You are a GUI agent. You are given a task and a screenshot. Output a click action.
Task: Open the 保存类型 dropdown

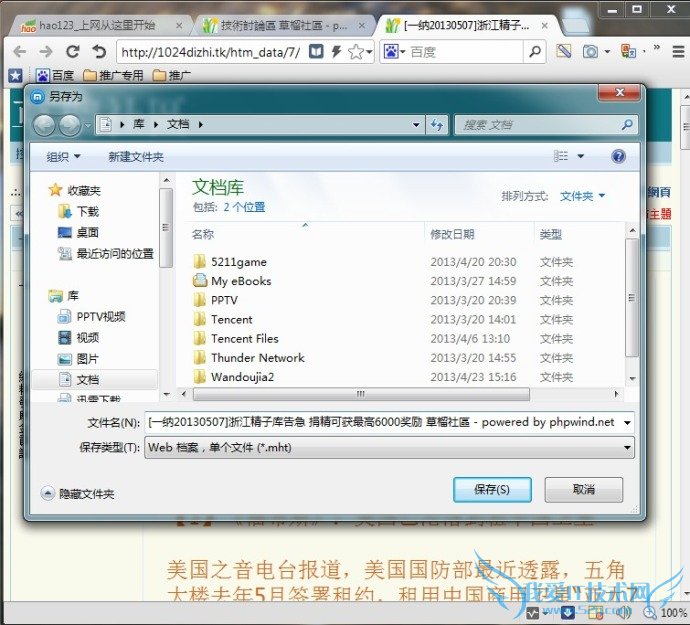pos(389,448)
